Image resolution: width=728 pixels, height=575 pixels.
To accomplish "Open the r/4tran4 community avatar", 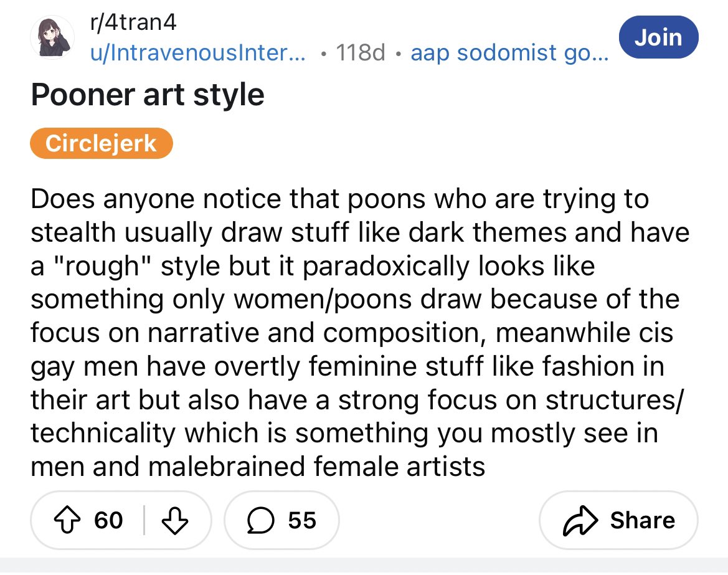I will click(x=52, y=38).
